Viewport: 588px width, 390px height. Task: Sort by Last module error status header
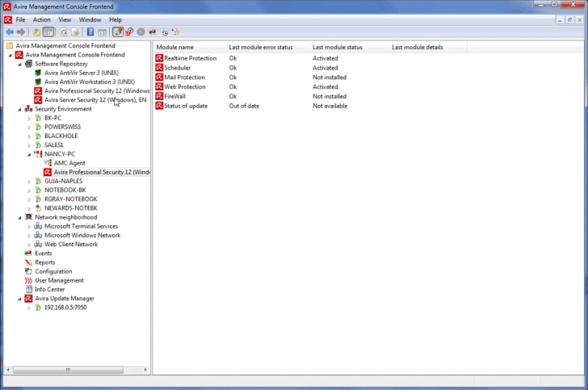tap(268, 48)
